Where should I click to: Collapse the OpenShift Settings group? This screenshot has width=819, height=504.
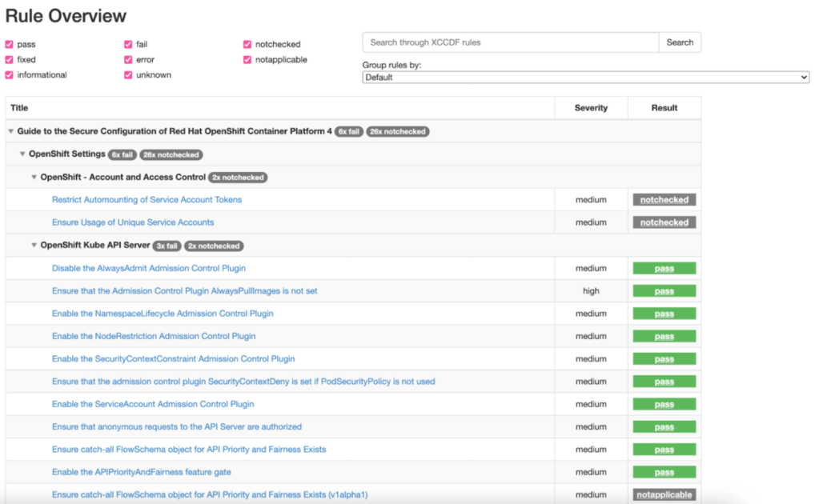22,154
